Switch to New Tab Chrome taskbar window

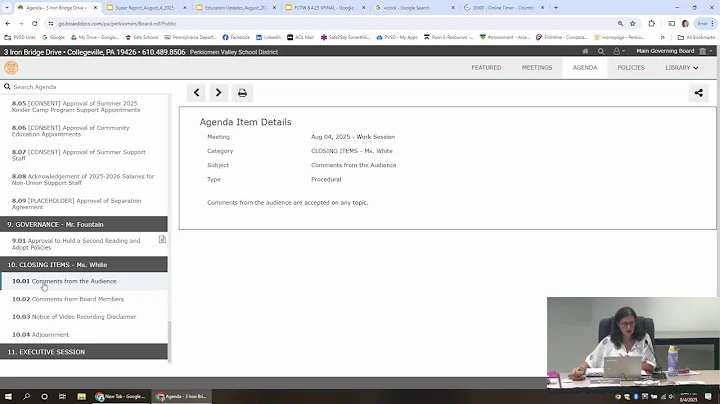120,396
